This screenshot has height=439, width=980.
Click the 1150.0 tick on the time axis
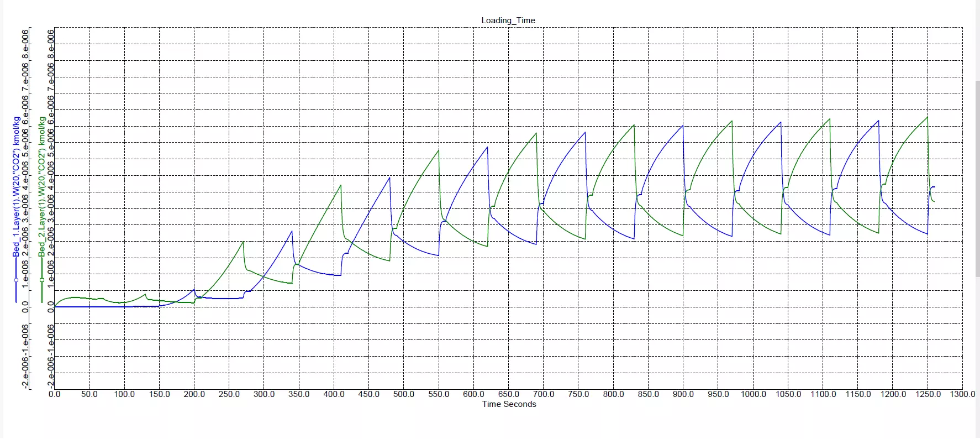[x=858, y=394]
